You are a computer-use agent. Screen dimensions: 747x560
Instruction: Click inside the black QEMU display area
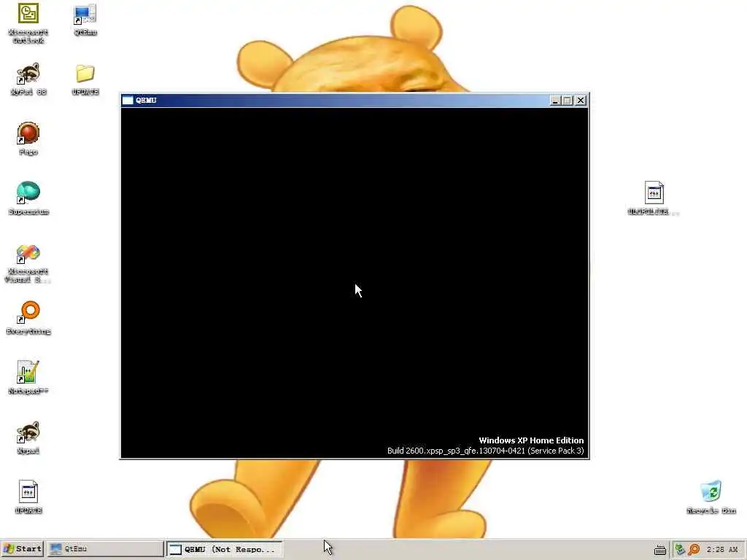355,283
